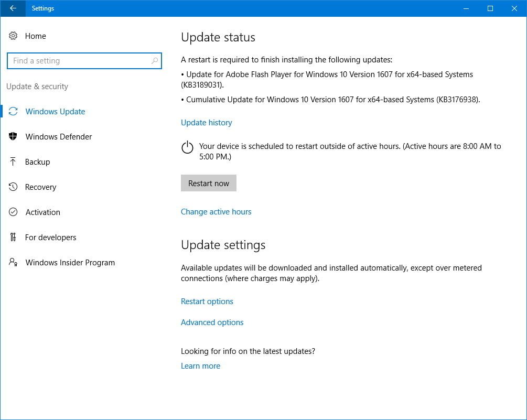Click the Home gear icon

pos(13,36)
